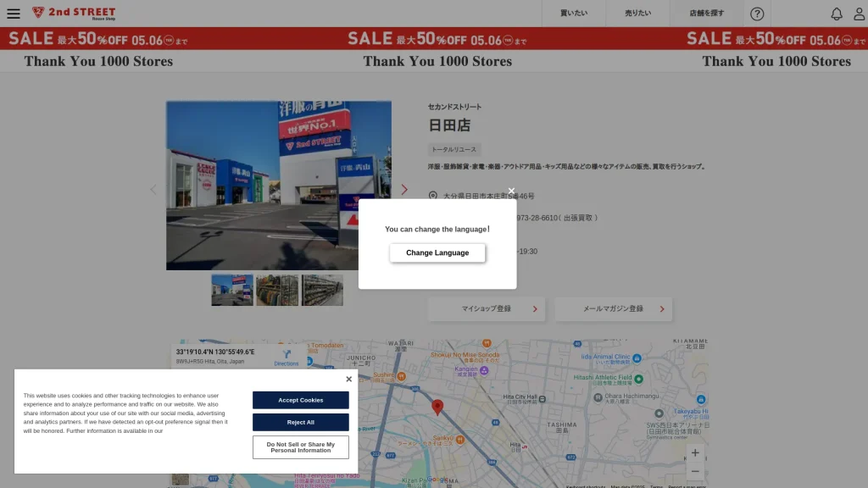Open help question mark icon
Screen dimensions: 868x488
coord(757,14)
